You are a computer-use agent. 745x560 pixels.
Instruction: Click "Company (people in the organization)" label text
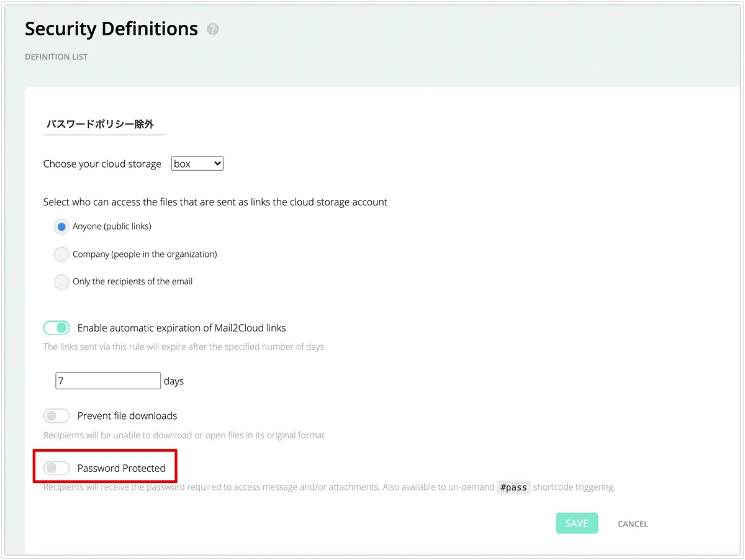tap(145, 255)
